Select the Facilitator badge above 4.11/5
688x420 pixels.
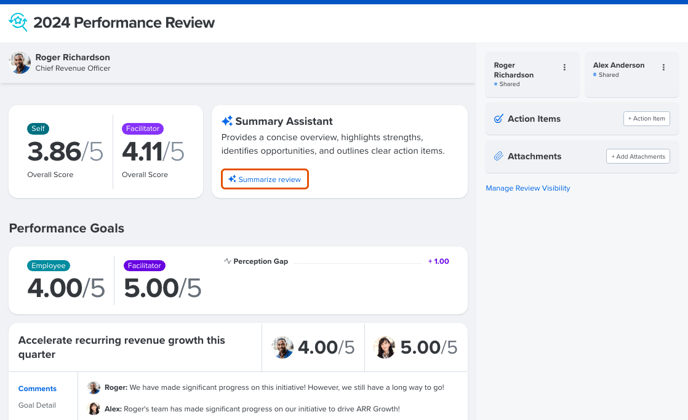click(143, 129)
